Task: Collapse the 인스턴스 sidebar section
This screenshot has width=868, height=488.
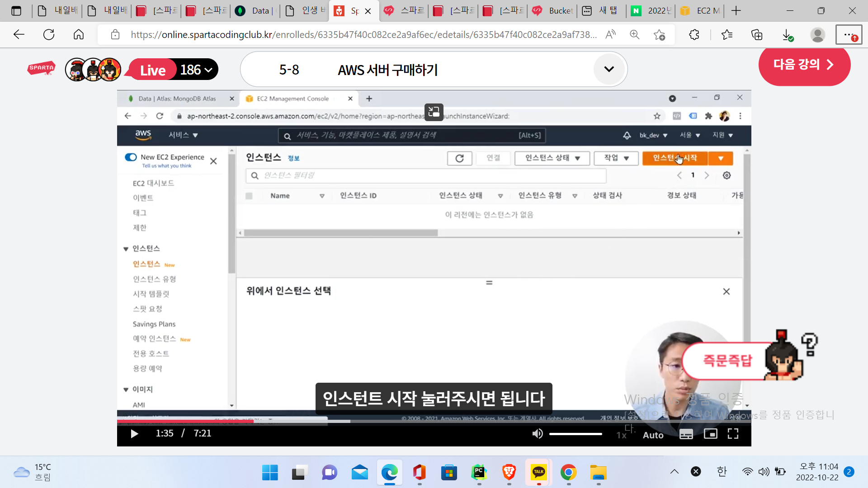Action: (126, 249)
